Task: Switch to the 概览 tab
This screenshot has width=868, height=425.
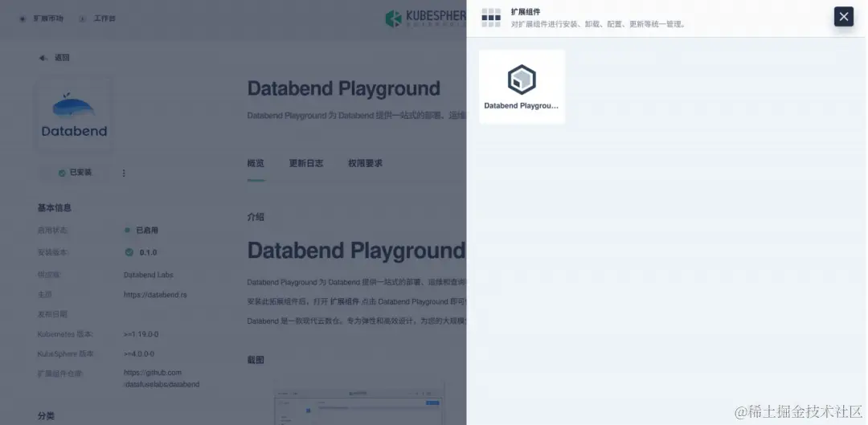Action: click(256, 163)
